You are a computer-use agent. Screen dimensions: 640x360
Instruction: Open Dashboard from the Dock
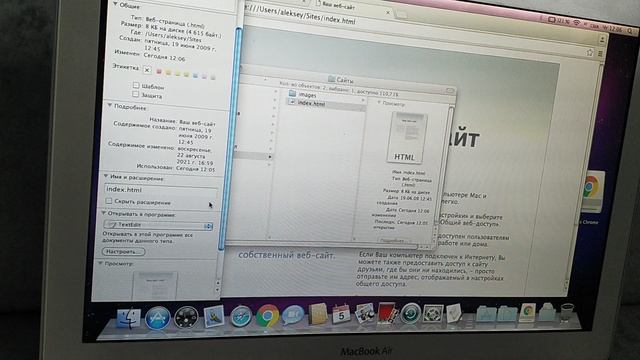(186, 317)
